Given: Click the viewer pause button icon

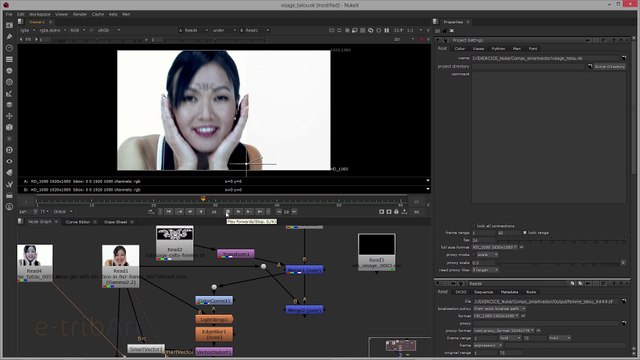Looking at the screenshot, I should click(387, 30).
